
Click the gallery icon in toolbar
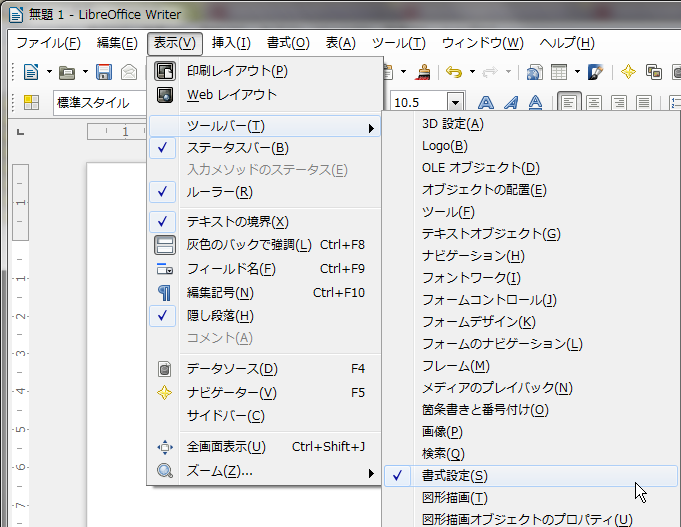click(x=654, y=72)
